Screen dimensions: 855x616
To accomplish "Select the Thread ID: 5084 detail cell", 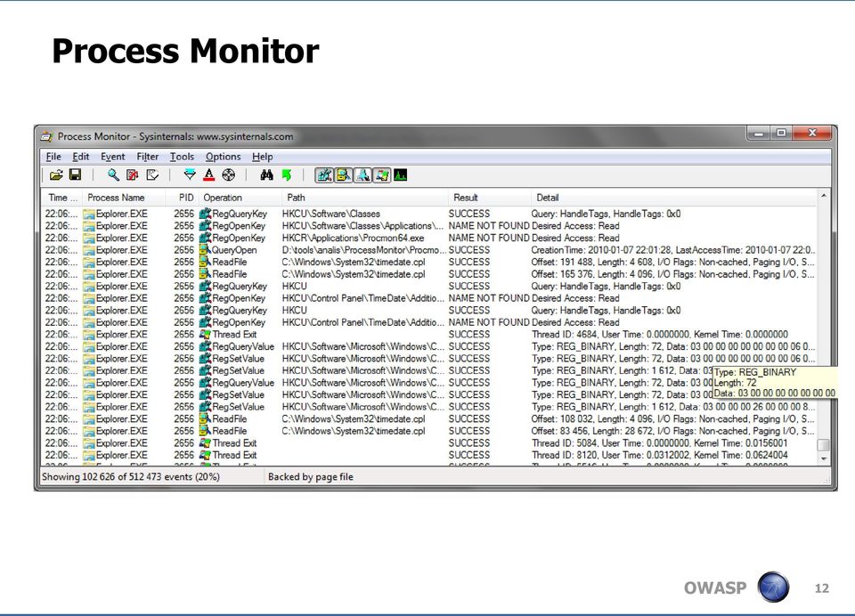I will point(660,442).
